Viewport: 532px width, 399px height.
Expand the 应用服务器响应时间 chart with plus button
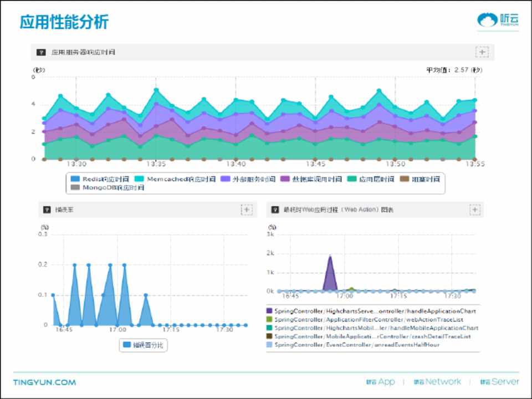[482, 52]
